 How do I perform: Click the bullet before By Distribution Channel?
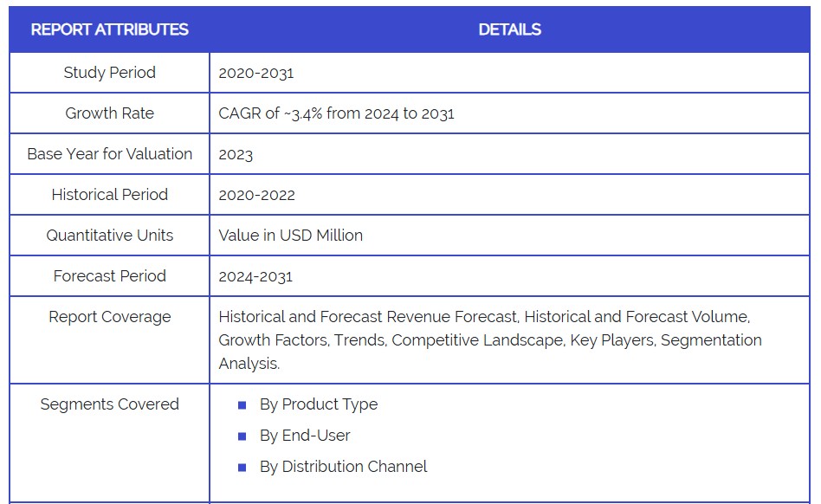pos(242,468)
